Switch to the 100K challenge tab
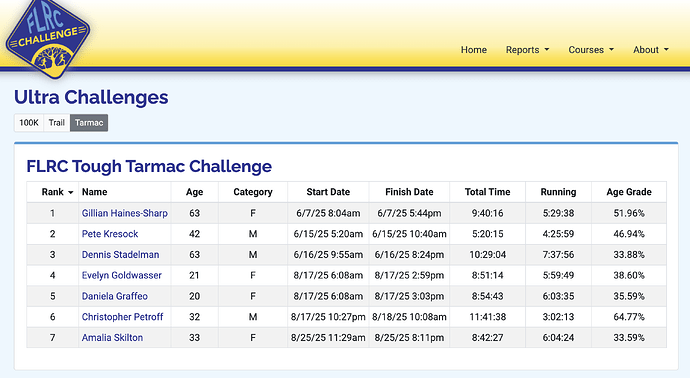The height and width of the screenshot is (378, 690). tap(29, 123)
